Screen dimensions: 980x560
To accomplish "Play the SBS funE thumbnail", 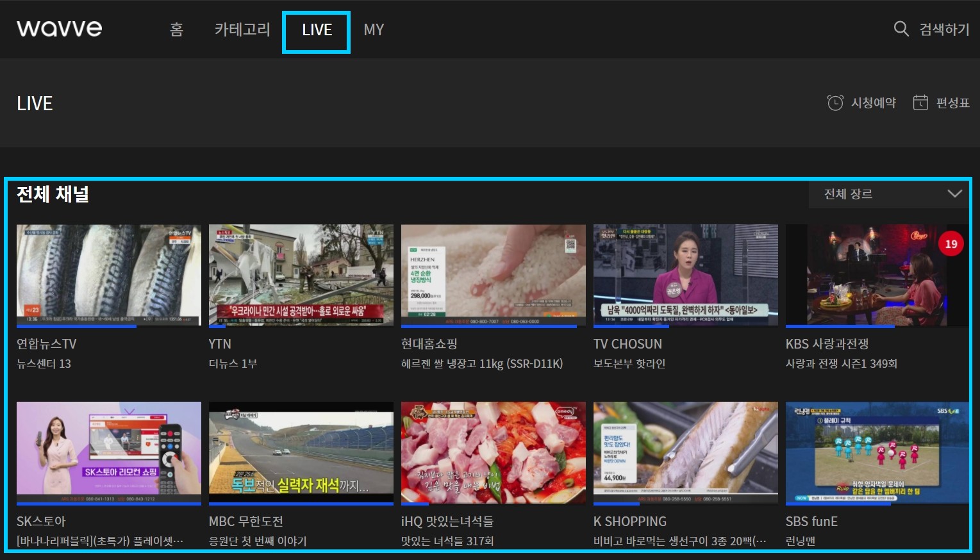I will pos(877,453).
